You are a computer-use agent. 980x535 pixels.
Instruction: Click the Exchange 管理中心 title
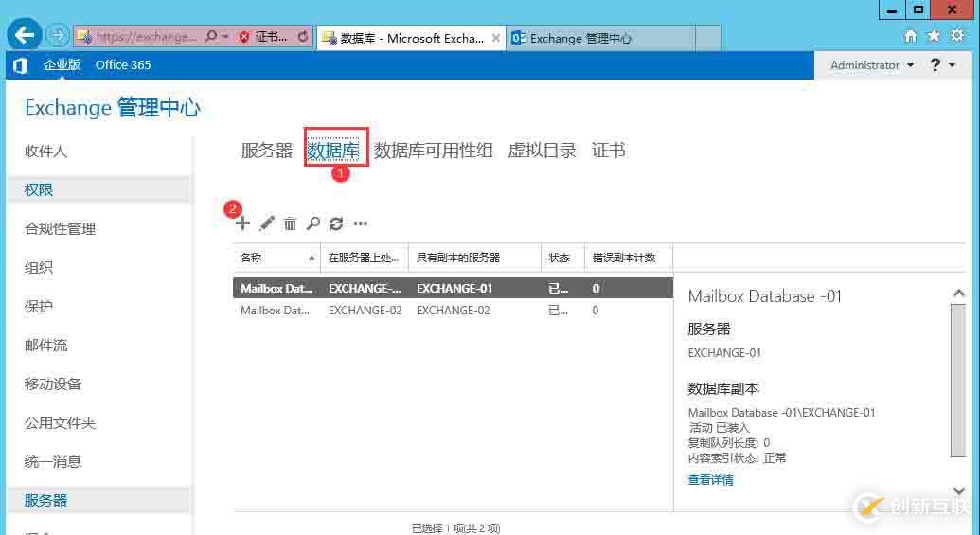(x=113, y=108)
